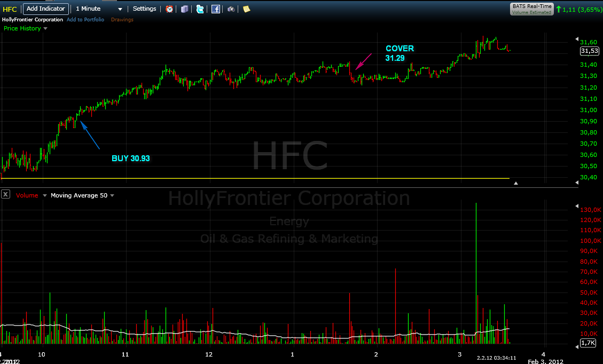Click the green 1,11 (3,65%) change value
This screenshot has width=603, height=364.
tap(582, 9)
